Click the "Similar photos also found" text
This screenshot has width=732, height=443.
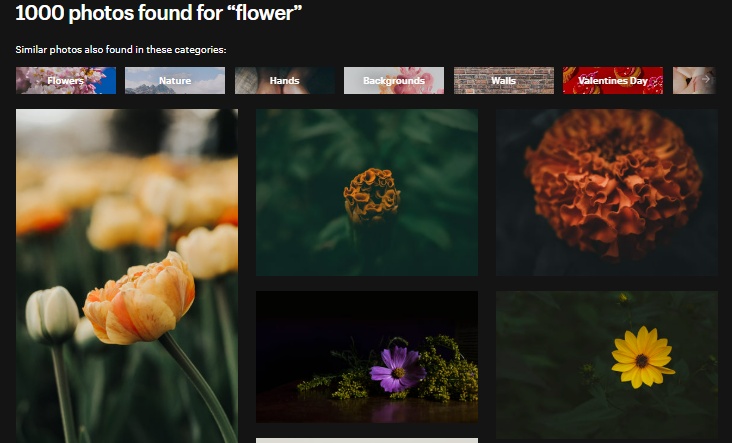[x=120, y=49]
